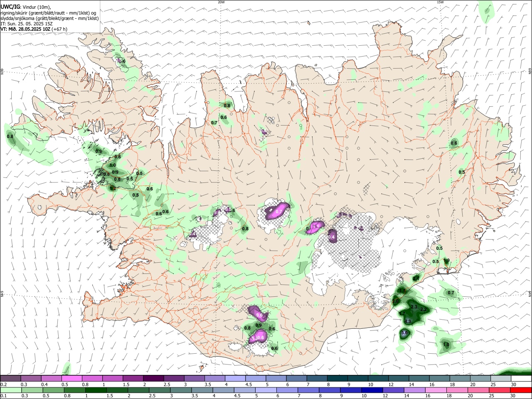Select hot pink 20 swatch in rain legend

[x=478, y=390]
